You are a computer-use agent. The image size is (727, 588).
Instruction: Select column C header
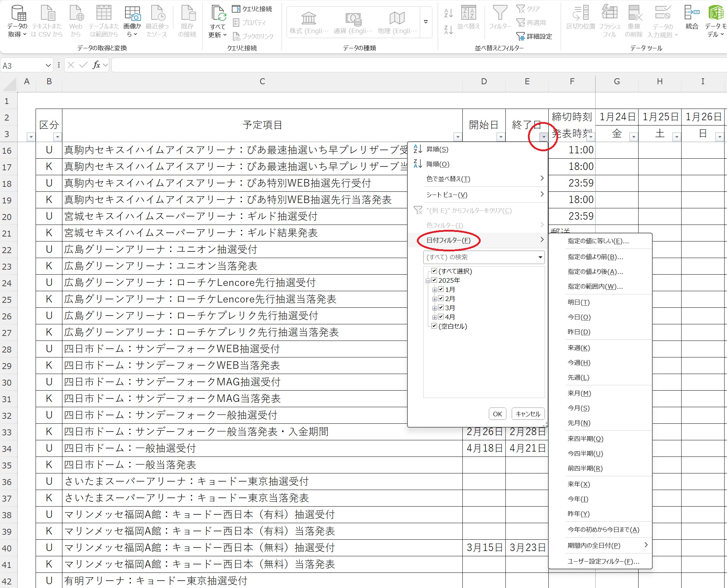[x=262, y=82]
